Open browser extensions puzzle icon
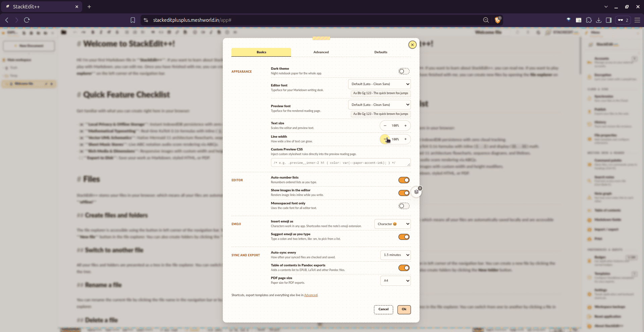Viewport: 644px width, 332px height. tap(589, 20)
